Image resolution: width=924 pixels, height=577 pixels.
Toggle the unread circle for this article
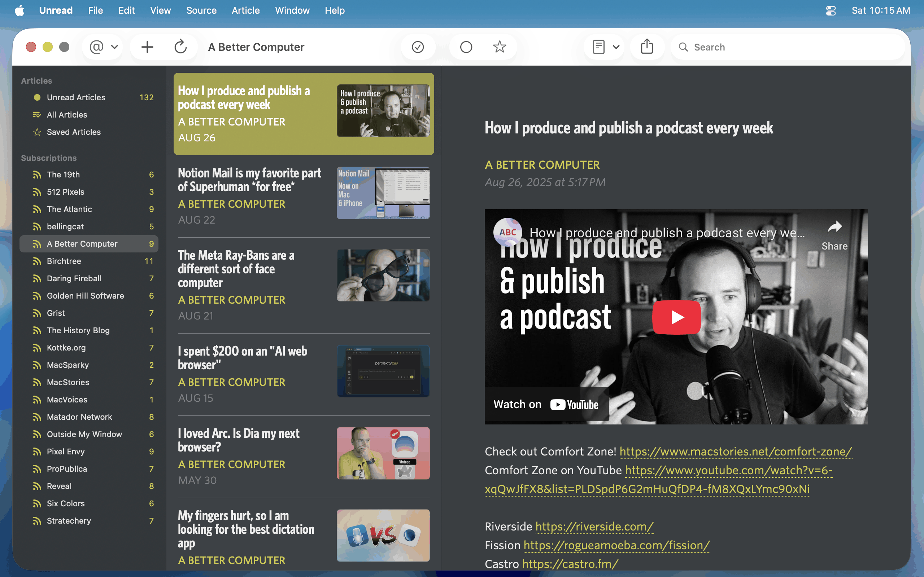[466, 47]
